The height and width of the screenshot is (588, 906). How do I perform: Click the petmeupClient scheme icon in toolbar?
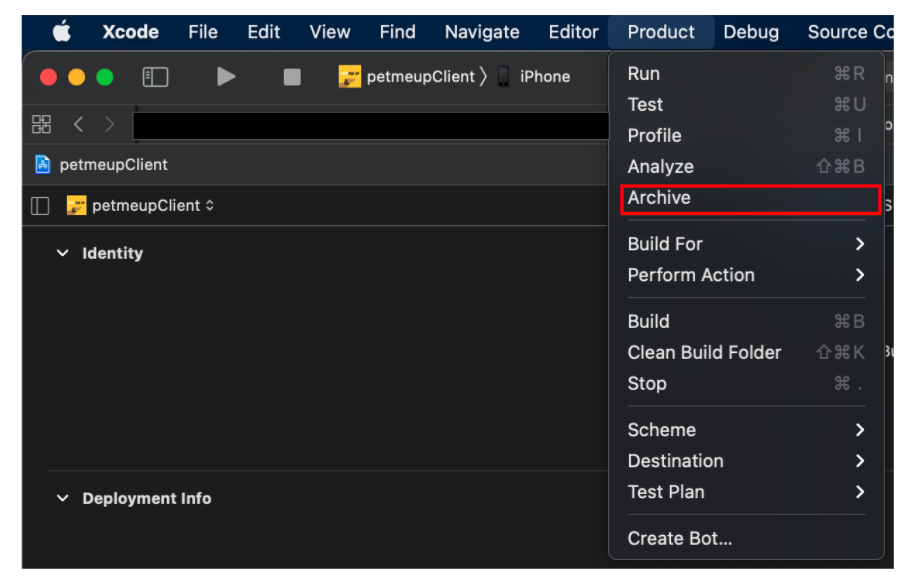pos(350,76)
